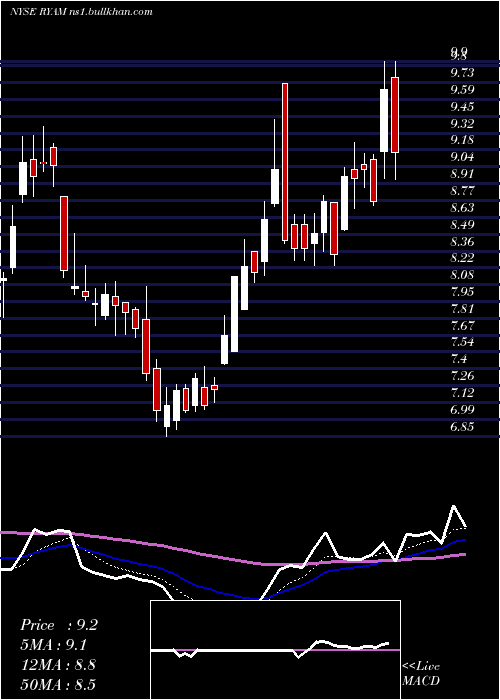The height and width of the screenshot is (700, 500).
Task: Click the '12MA : 8.8' readout
Action: (57, 665)
